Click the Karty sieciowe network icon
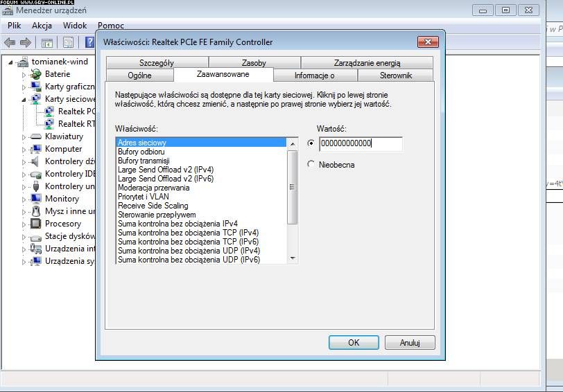This screenshot has height=392, width=563. click(x=35, y=99)
